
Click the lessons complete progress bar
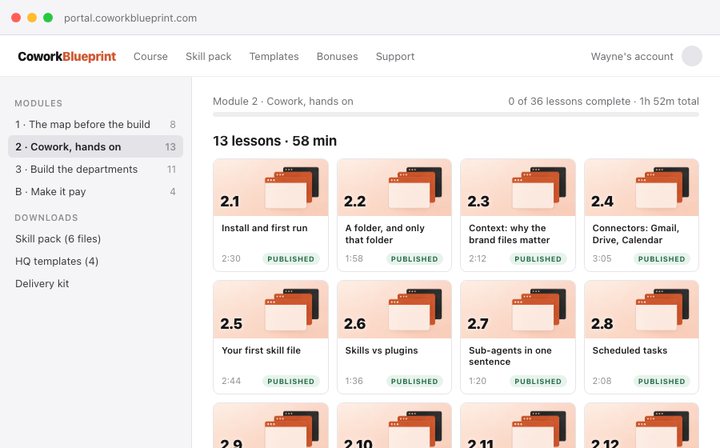(456, 114)
